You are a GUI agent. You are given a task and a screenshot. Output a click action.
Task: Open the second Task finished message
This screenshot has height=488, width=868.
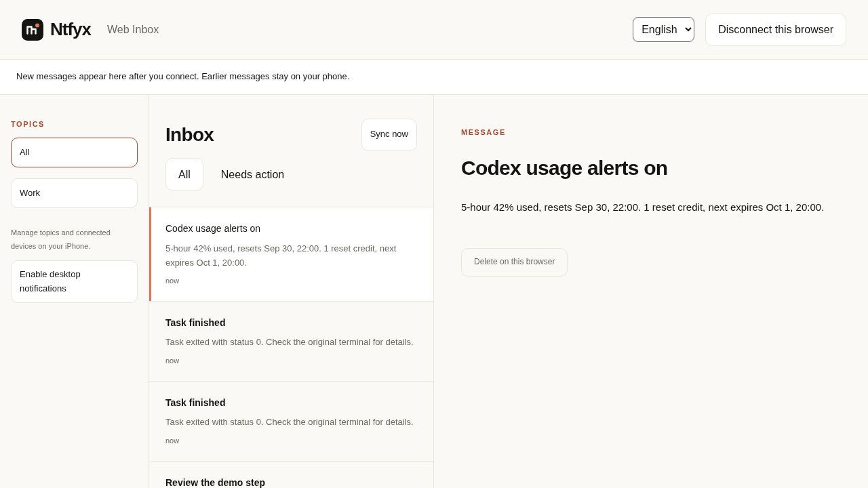pyautogui.click(x=292, y=422)
